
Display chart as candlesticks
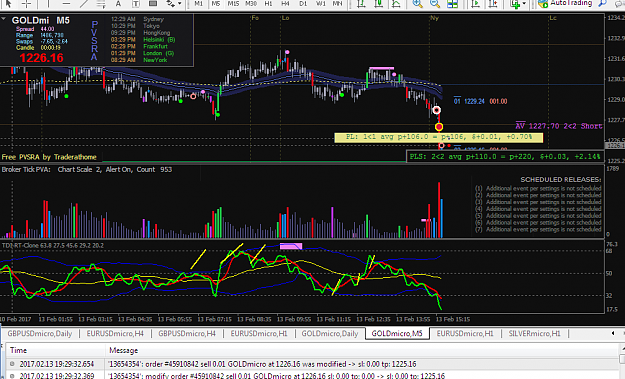378,4
